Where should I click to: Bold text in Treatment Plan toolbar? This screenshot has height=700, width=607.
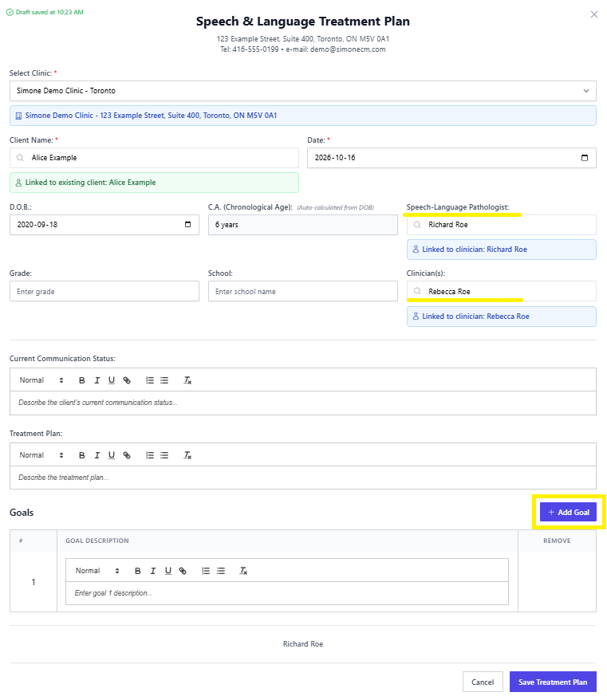pyautogui.click(x=81, y=455)
